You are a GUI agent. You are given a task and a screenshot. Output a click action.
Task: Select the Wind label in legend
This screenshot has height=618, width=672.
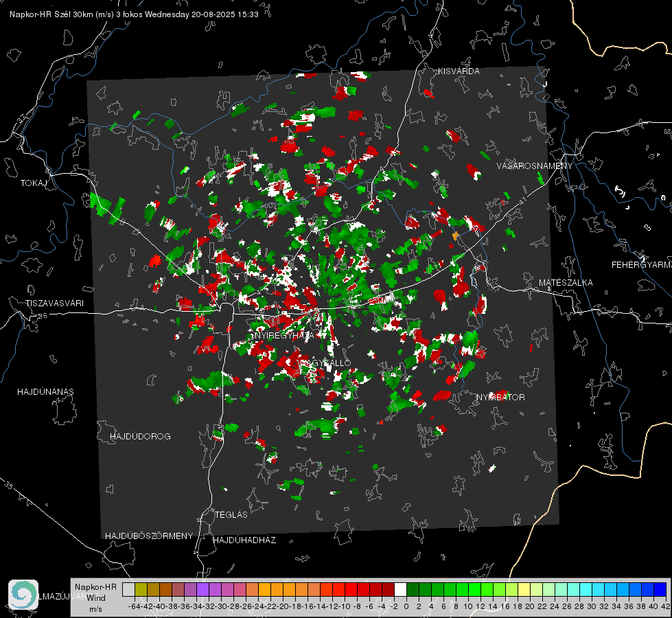click(x=96, y=597)
